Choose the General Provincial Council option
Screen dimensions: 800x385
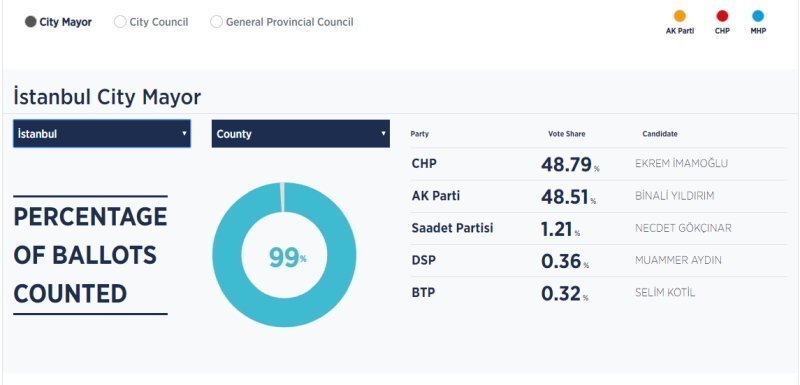[x=216, y=22]
